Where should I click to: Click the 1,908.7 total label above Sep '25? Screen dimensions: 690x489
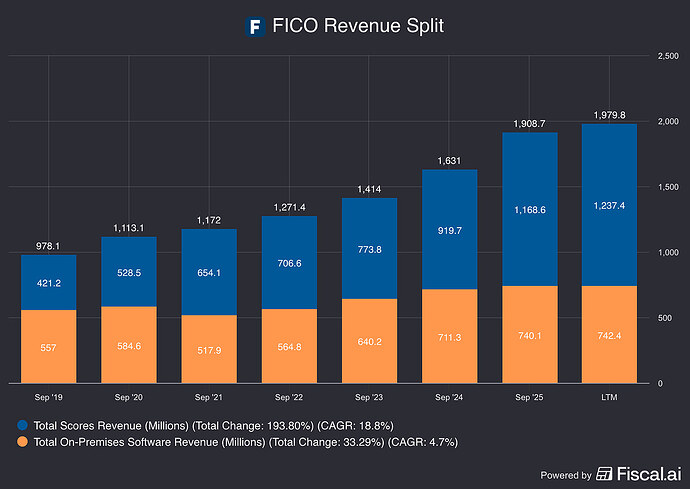(x=529, y=124)
